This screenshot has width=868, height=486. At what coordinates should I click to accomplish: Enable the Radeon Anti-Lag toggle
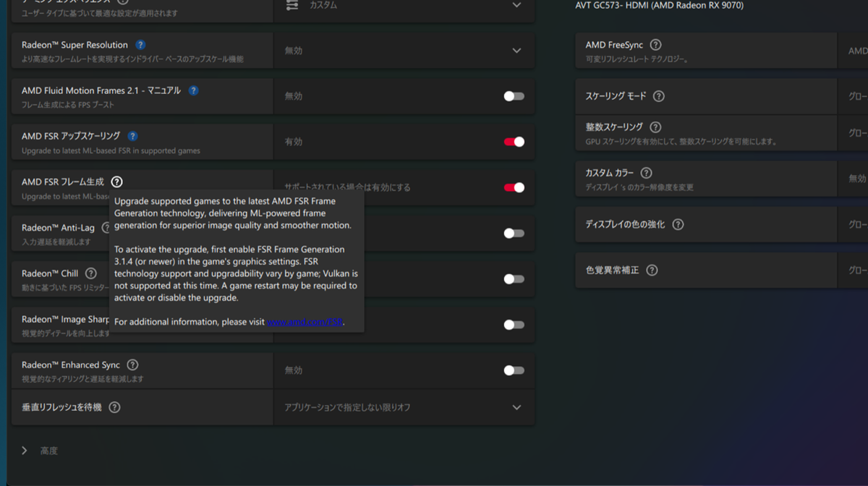pos(514,233)
